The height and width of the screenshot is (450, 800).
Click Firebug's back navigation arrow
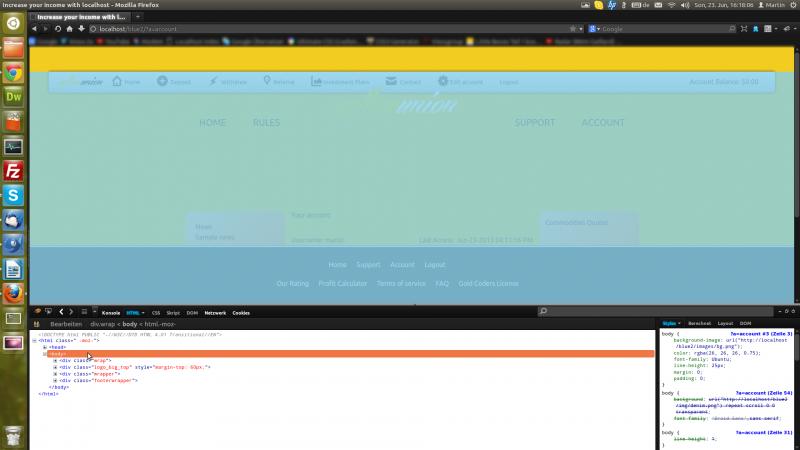pos(60,312)
